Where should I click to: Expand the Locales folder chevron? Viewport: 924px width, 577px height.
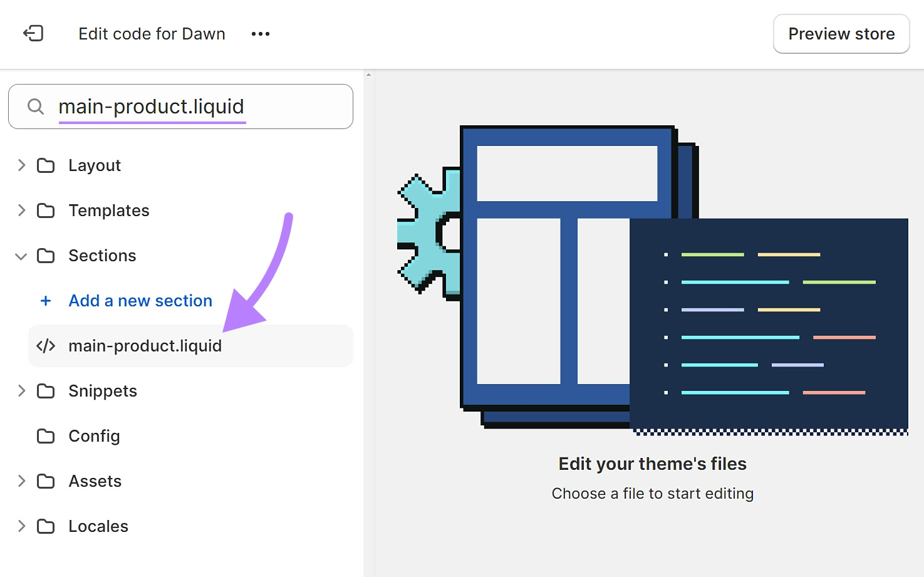21,526
